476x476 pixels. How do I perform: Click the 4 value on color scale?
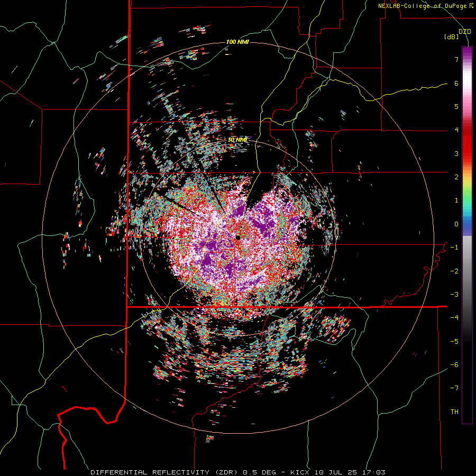point(456,130)
